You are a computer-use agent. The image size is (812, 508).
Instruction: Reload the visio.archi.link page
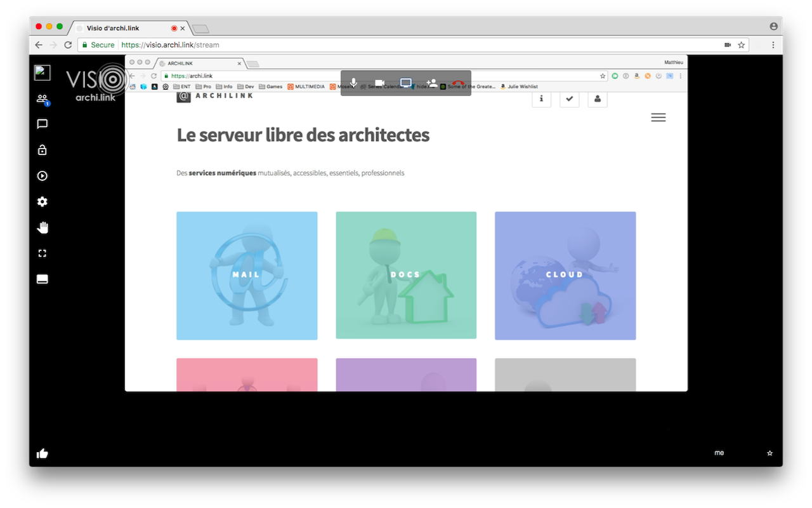pyautogui.click(x=68, y=45)
